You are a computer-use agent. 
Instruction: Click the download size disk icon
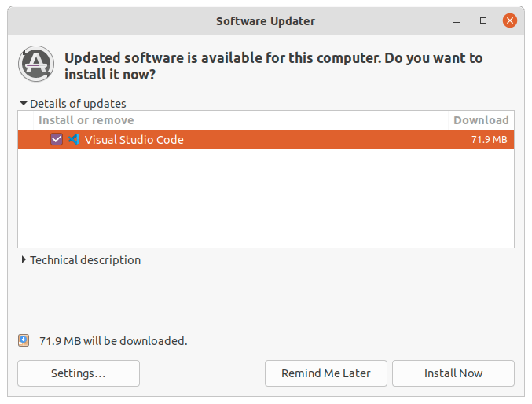point(24,340)
